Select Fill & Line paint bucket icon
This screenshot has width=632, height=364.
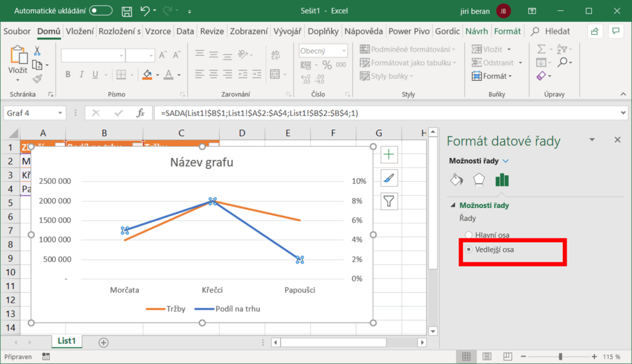(456, 180)
